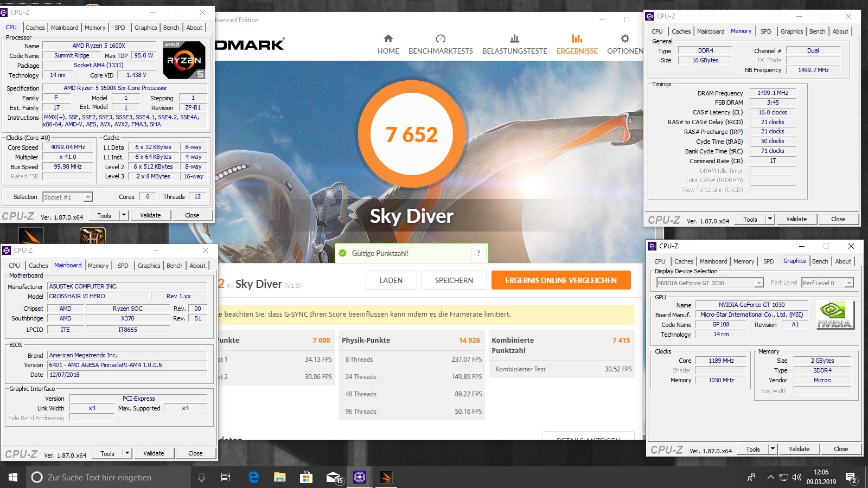Screen dimensions: 868x488
Task: Click the BIOS version 6401 AGESA field
Action: (x=127, y=365)
